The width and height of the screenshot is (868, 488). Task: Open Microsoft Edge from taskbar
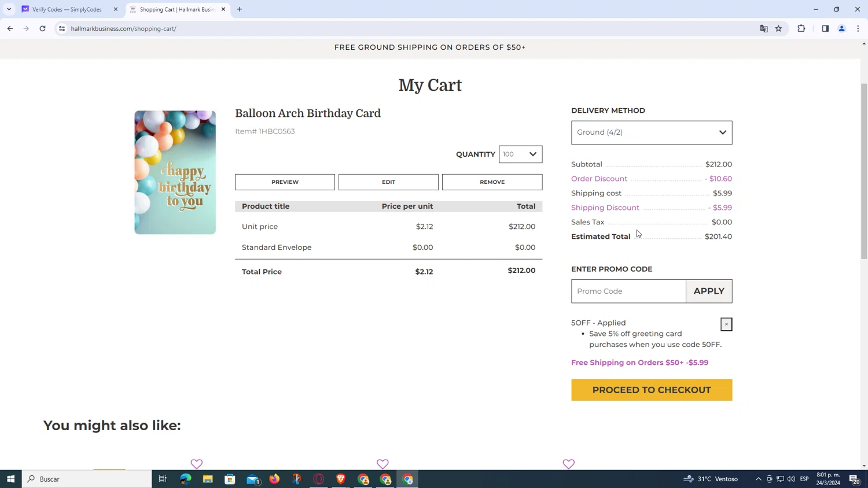185,479
